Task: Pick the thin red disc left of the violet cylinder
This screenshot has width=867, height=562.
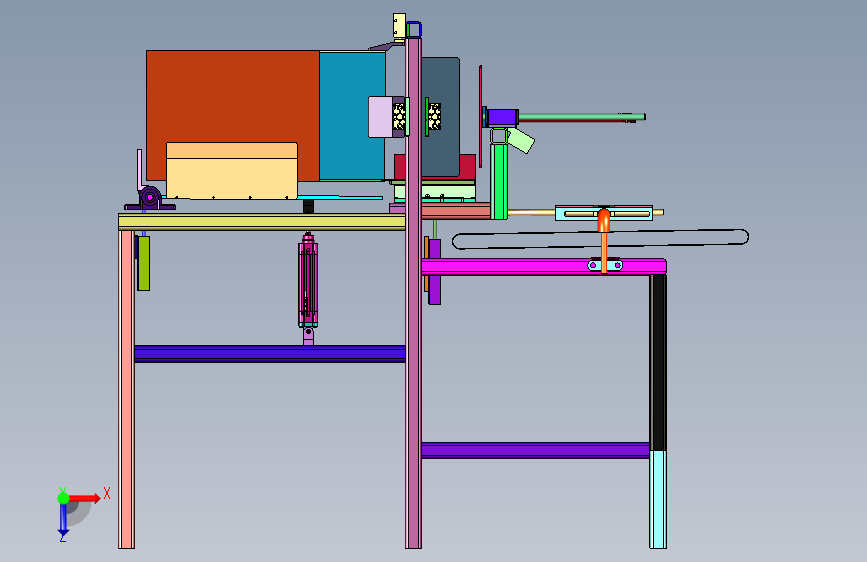Action: coord(480,116)
